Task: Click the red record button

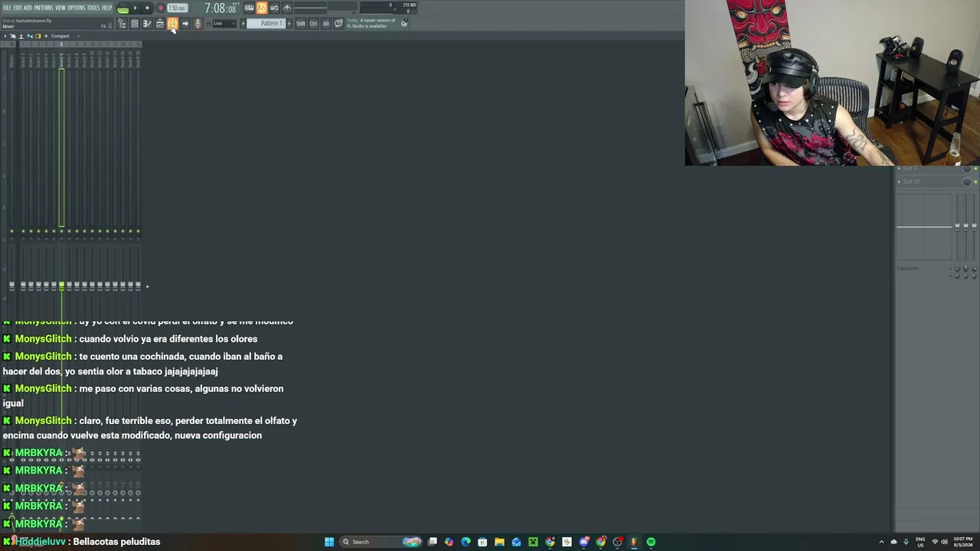Action: (x=160, y=8)
